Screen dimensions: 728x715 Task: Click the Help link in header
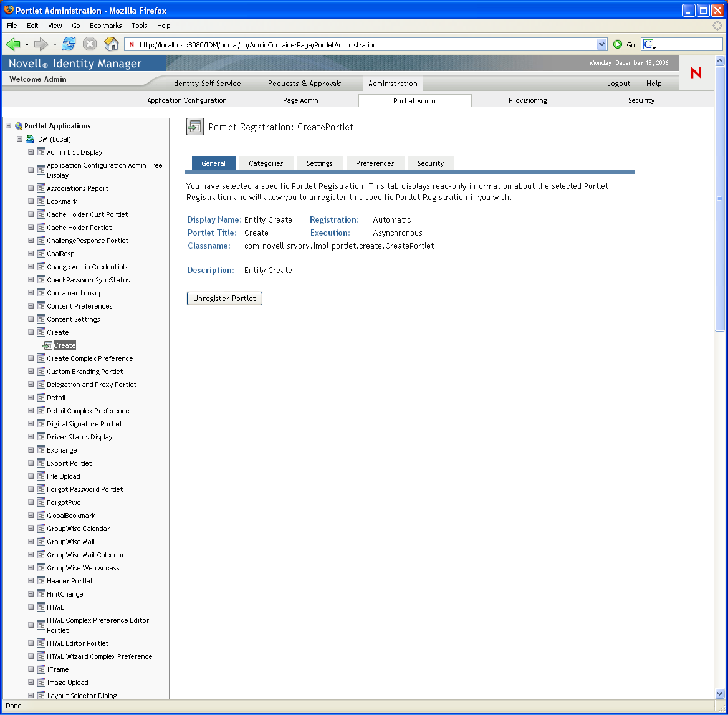pyautogui.click(x=654, y=84)
